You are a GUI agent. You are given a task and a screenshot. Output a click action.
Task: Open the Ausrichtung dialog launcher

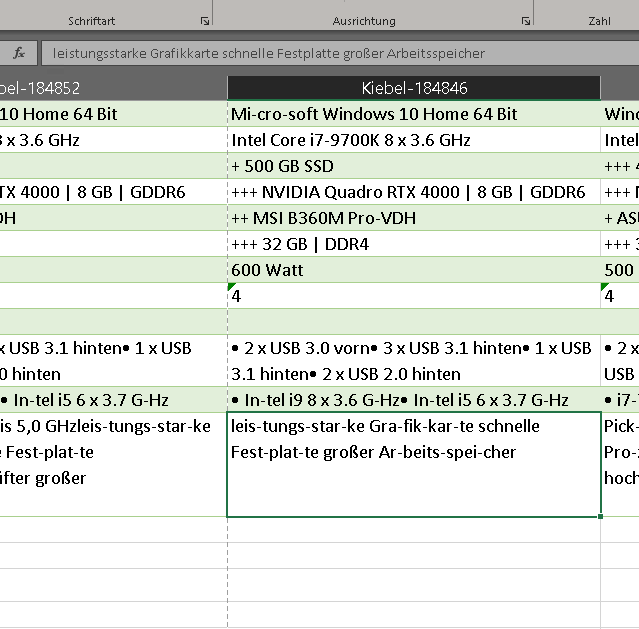(x=526, y=21)
